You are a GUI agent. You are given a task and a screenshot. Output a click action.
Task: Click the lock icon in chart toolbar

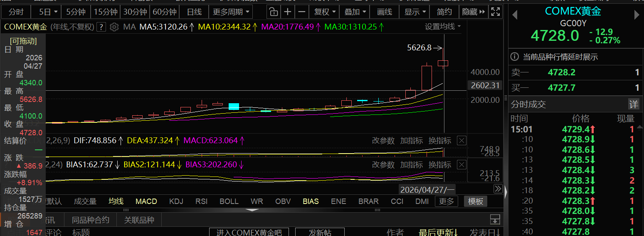point(272,12)
